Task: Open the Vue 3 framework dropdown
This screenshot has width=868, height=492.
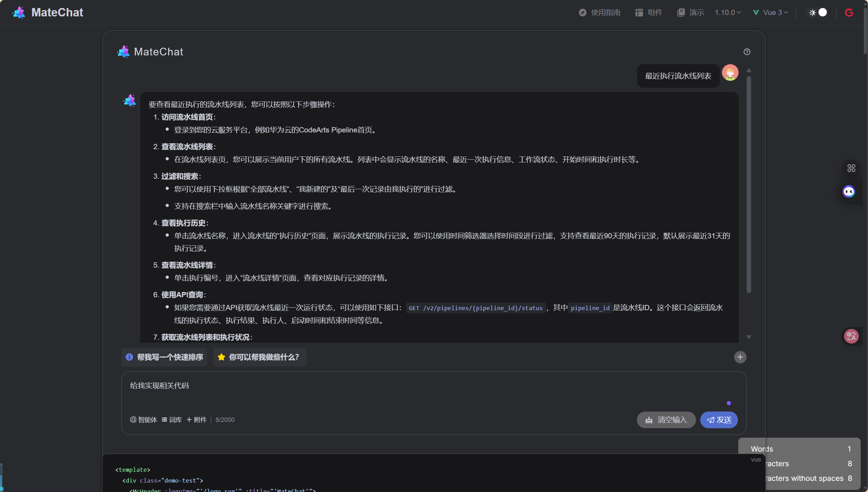Action: click(x=770, y=13)
